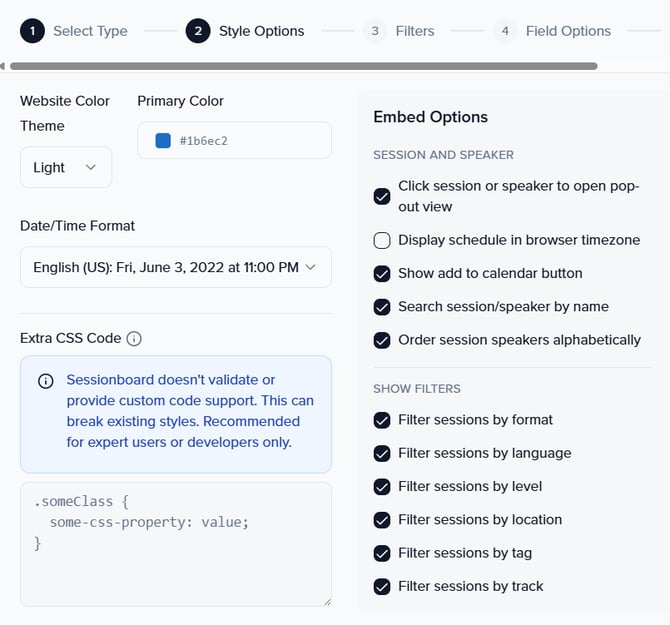Toggle Order session speakers alphabetically
The height and width of the screenshot is (625, 670).
[382, 340]
